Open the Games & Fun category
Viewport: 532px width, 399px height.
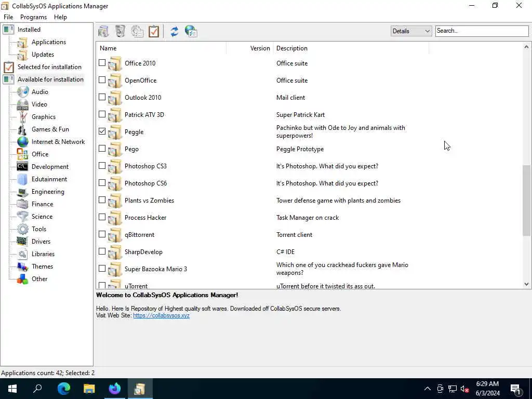[x=50, y=129]
